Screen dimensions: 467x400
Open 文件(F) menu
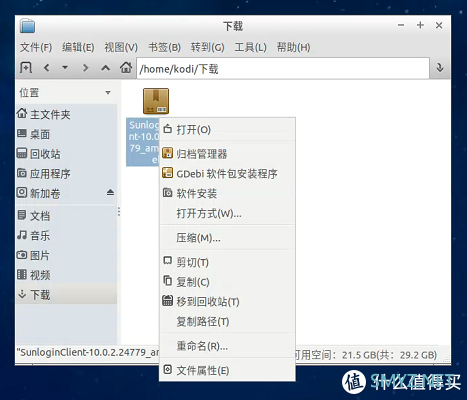(x=36, y=47)
